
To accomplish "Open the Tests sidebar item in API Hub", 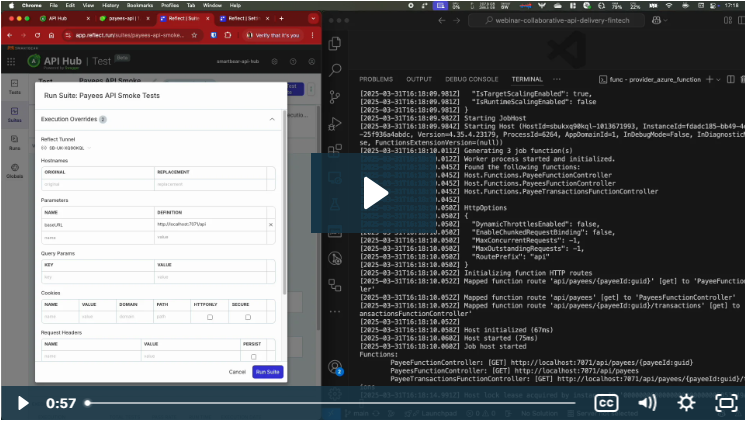I will tap(15, 86).
